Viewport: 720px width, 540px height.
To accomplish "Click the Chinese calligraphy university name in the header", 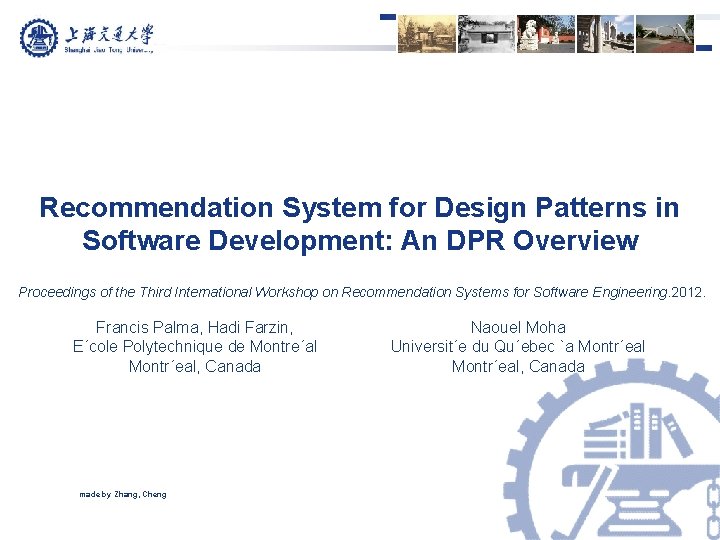I will coord(109,34).
